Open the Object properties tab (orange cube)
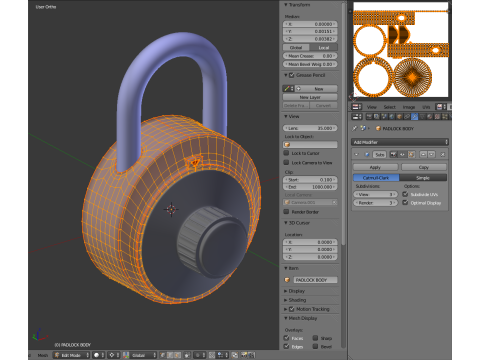Screen dimensions: 480x360 coord(399,116)
